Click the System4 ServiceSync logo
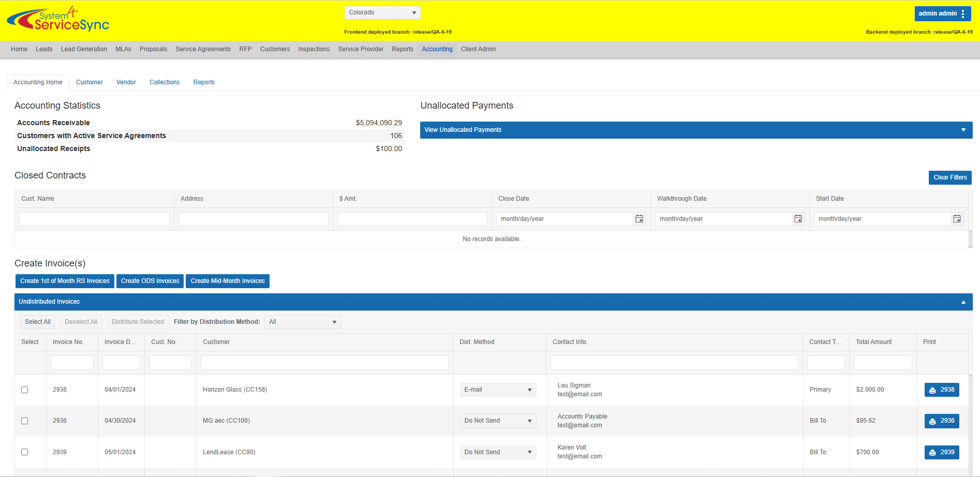Screen dimensions: 980x477 click(58, 20)
